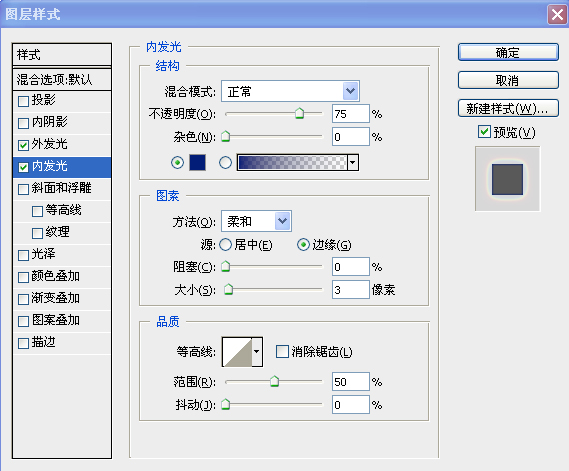Click the 大小 size value input field
The image size is (569, 471).
click(351, 290)
